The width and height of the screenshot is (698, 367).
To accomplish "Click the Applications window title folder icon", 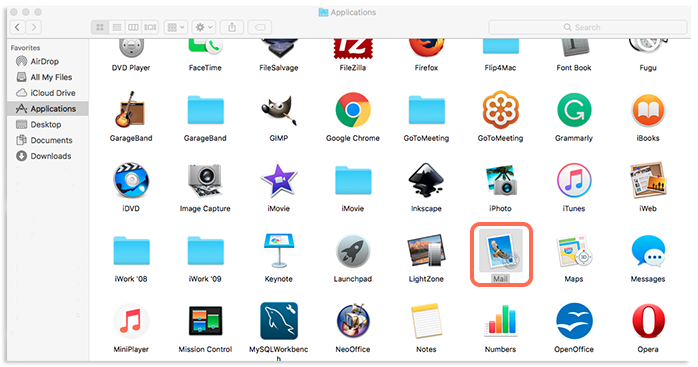I will pyautogui.click(x=323, y=12).
